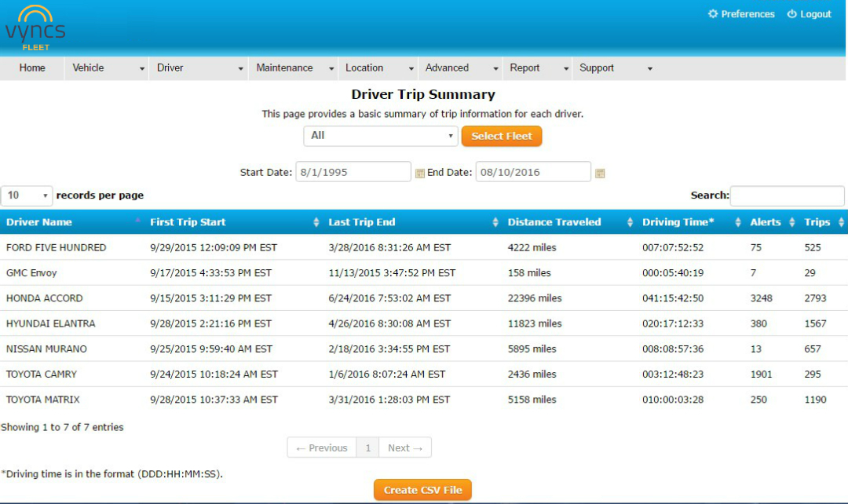The width and height of the screenshot is (848, 504).
Task: Focus the End Date input field
Action: (x=533, y=172)
